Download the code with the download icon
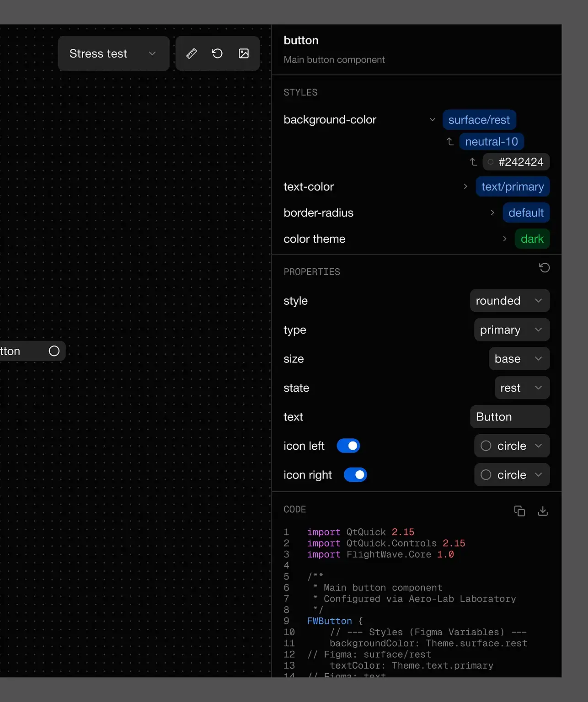Viewport: 588px width, 702px height. (543, 511)
